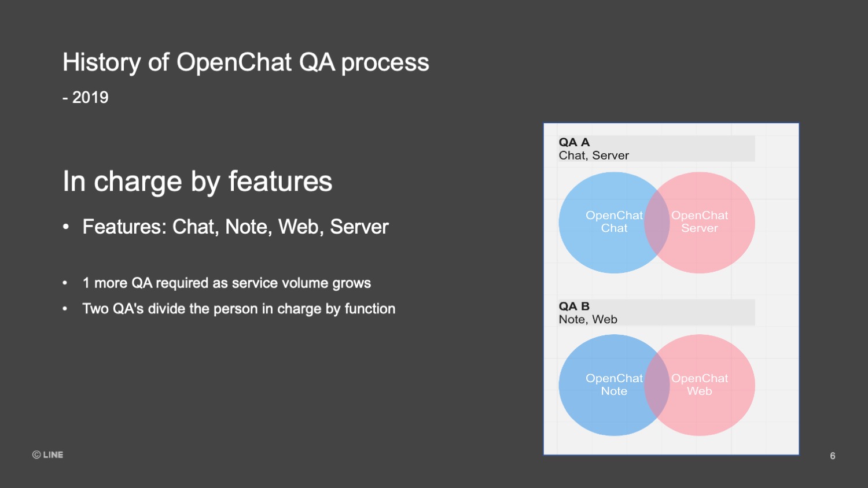The width and height of the screenshot is (868, 488).
Task: Click the Chat and Server circles overlap area
Action: 657,223
